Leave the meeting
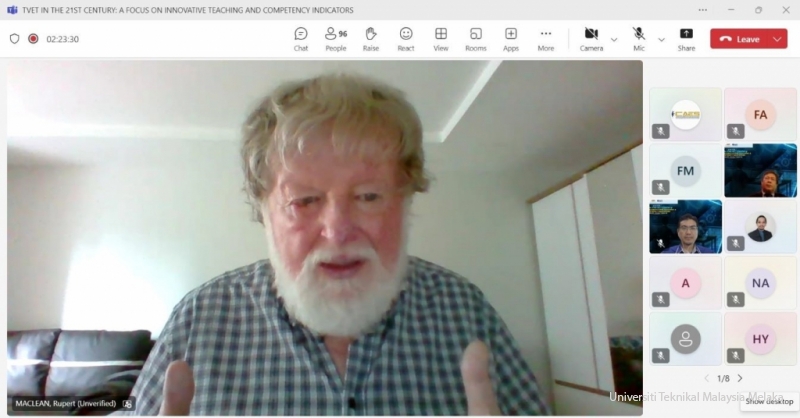Viewport: 800px width, 418px height. 740,39
